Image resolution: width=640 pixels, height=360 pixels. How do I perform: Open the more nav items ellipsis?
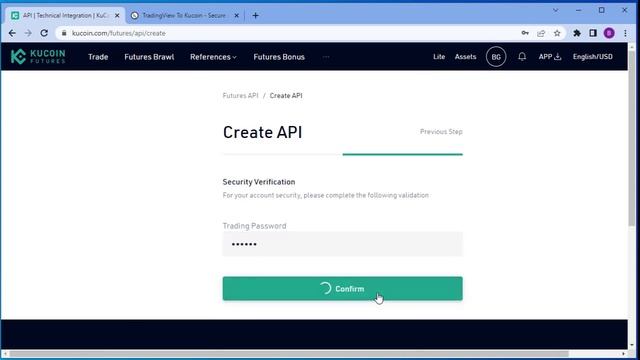tap(326, 57)
